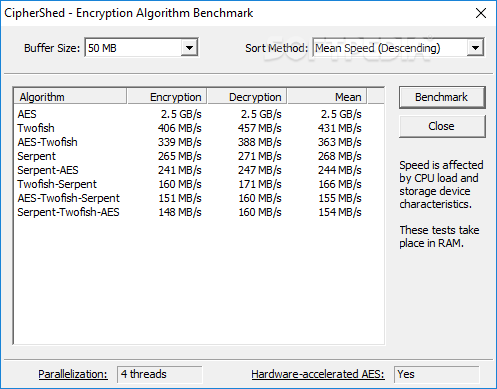Viewport: 497px width, 389px height.
Task: Open the Hardware-accelerated AES link
Action: pyautogui.click(x=318, y=374)
